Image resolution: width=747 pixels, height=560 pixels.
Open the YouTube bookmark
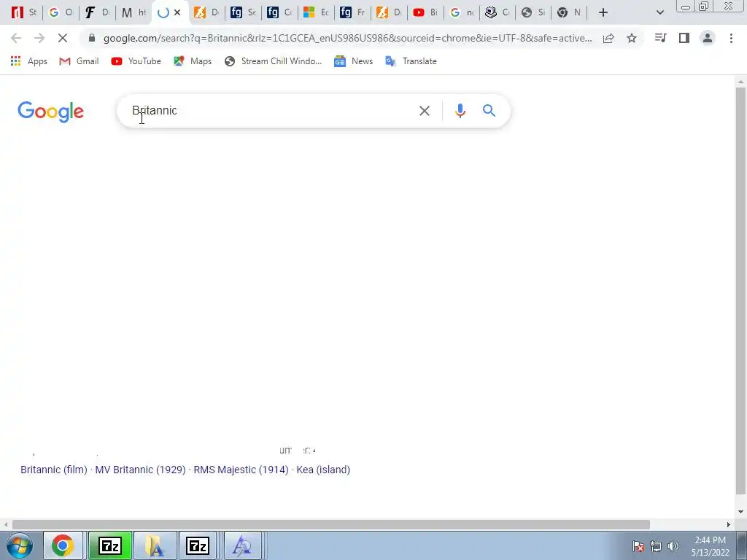point(136,61)
